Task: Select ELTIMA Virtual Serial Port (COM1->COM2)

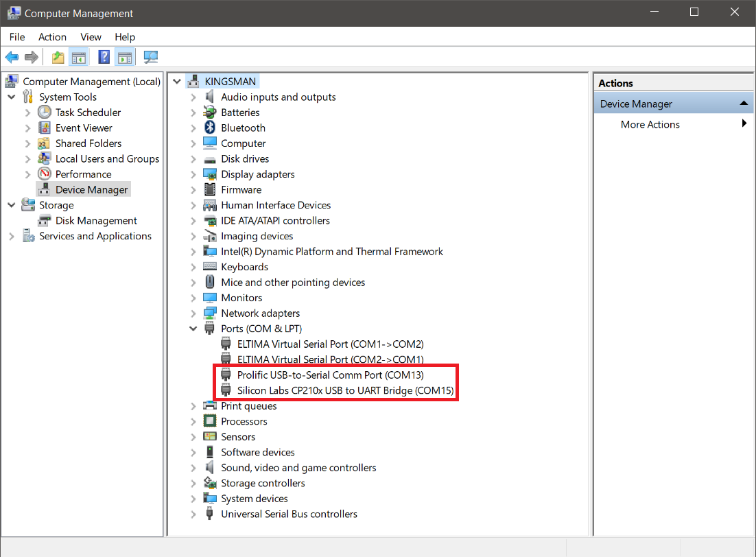Action: pos(330,344)
